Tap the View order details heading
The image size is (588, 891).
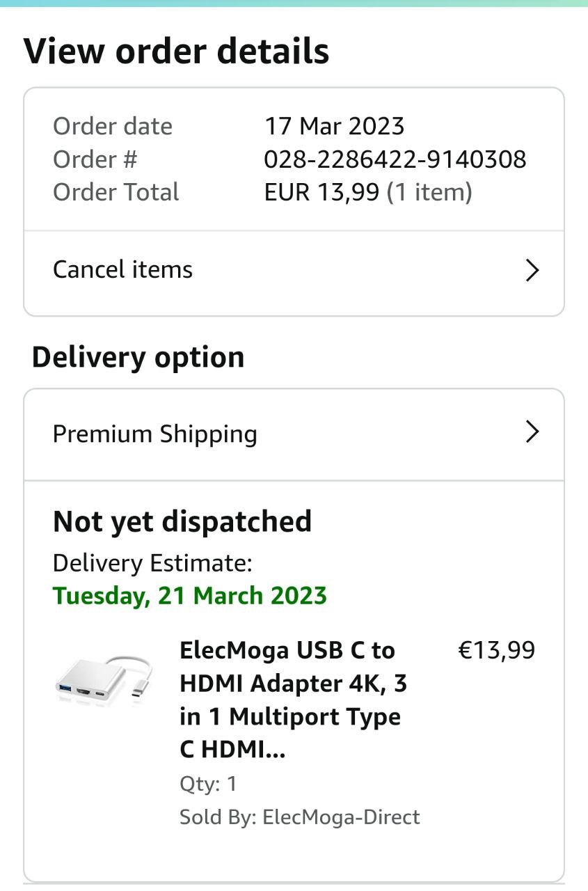pos(176,52)
